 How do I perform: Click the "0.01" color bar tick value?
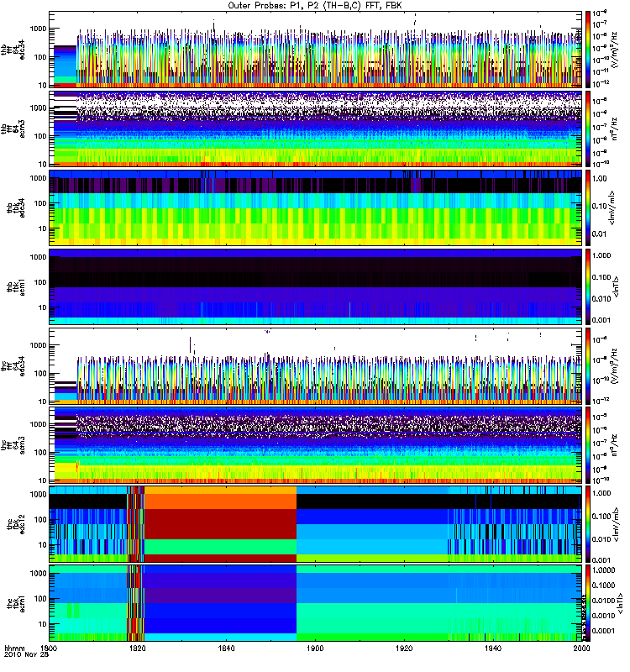tap(600, 234)
